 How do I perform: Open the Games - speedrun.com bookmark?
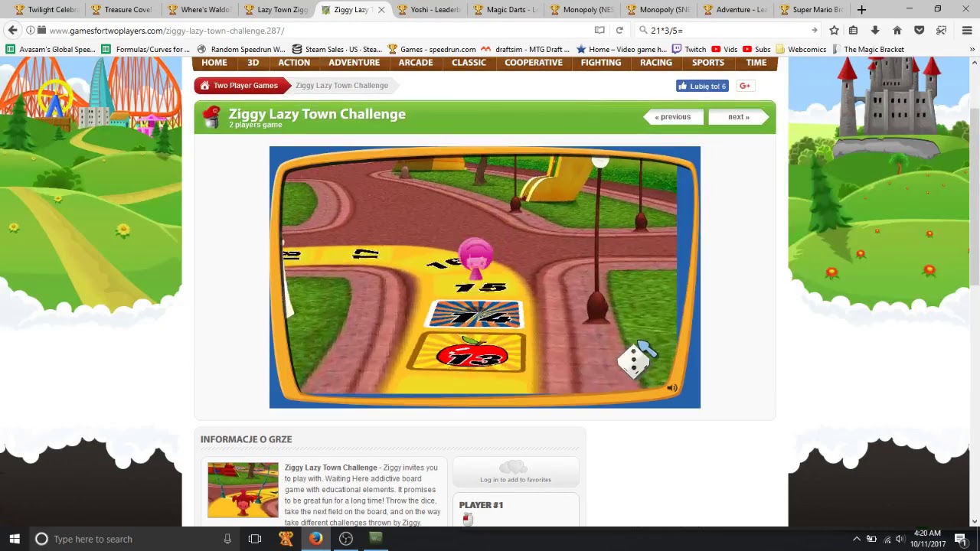pos(431,49)
